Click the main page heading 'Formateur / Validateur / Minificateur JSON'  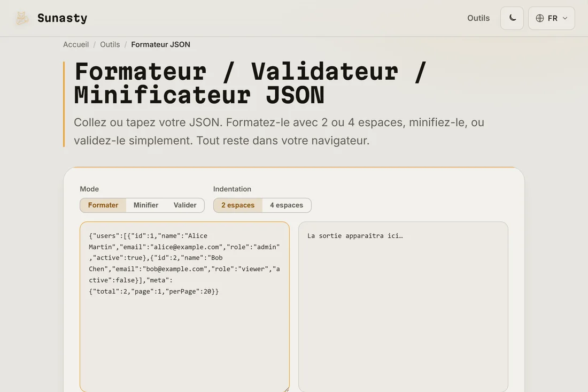click(251, 83)
